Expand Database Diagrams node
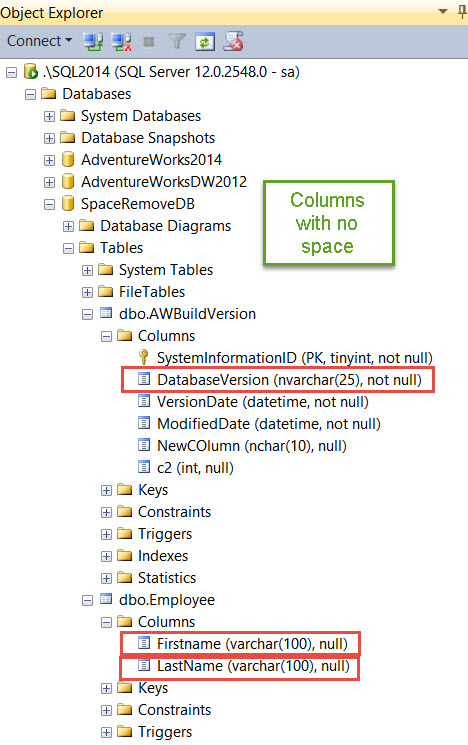The image size is (468, 745). [x=68, y=226]
